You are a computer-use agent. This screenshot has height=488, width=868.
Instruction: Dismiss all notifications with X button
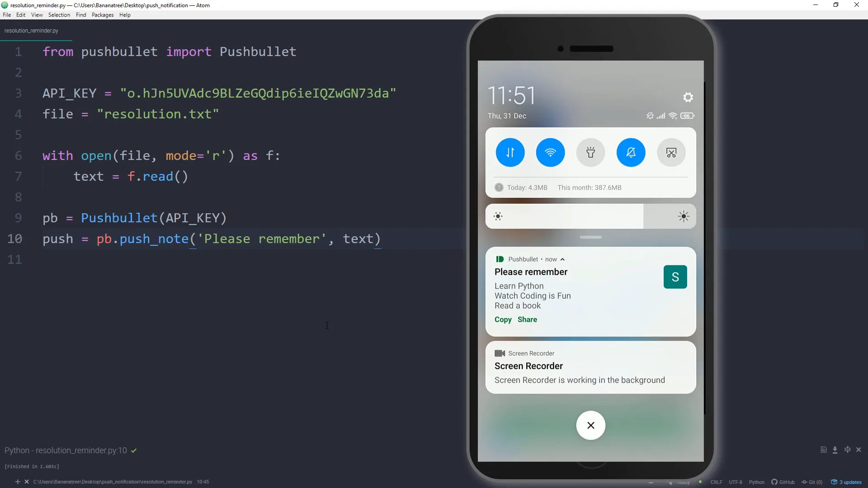click(590, 425)
